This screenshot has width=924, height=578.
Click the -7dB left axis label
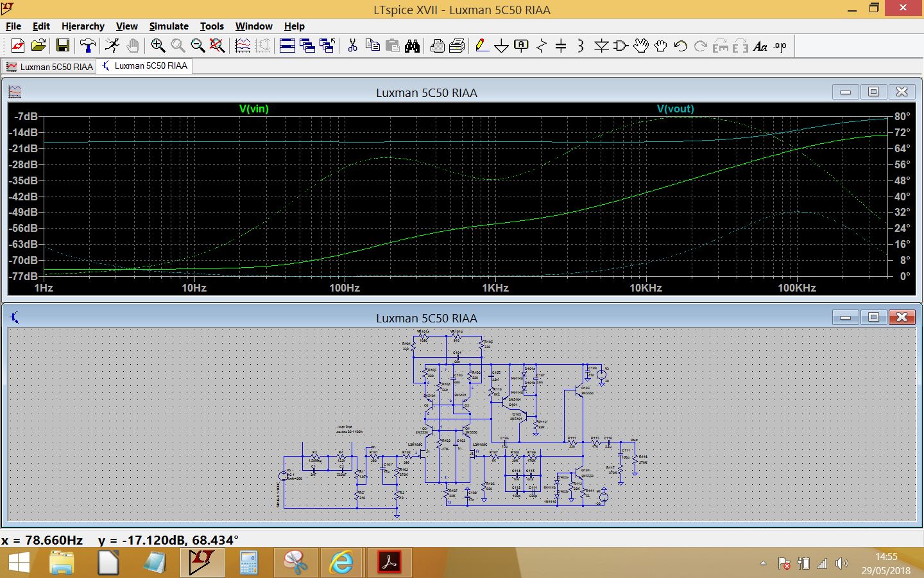[26, 116]
